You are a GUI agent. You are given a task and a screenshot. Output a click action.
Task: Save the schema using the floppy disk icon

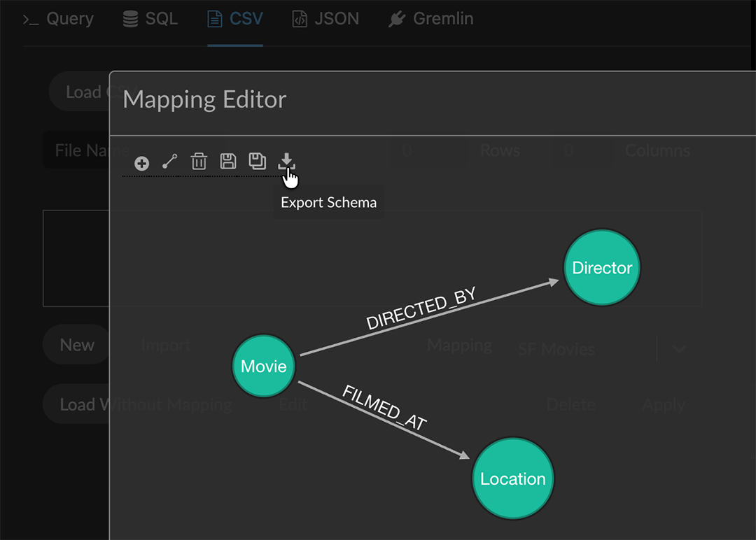click(227, 162)
